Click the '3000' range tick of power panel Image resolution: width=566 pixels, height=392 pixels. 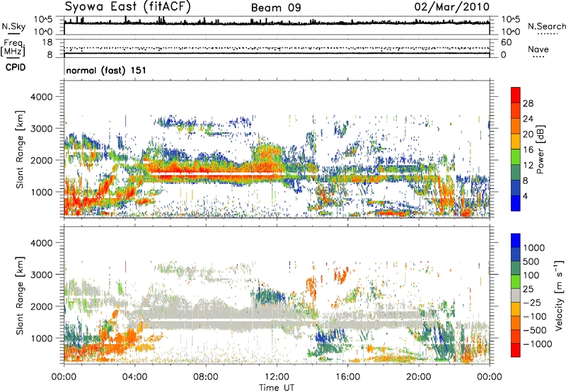coord(41,129)
